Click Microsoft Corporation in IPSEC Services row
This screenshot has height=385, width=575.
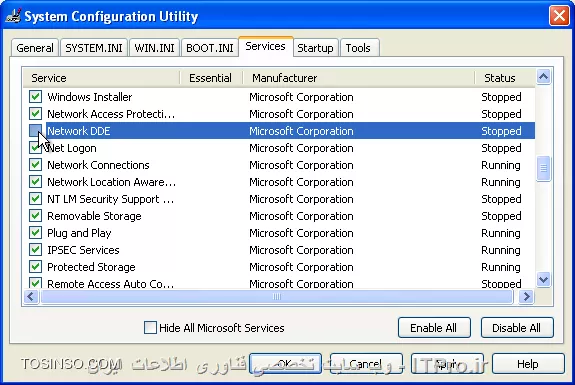[x=301, y=250]
